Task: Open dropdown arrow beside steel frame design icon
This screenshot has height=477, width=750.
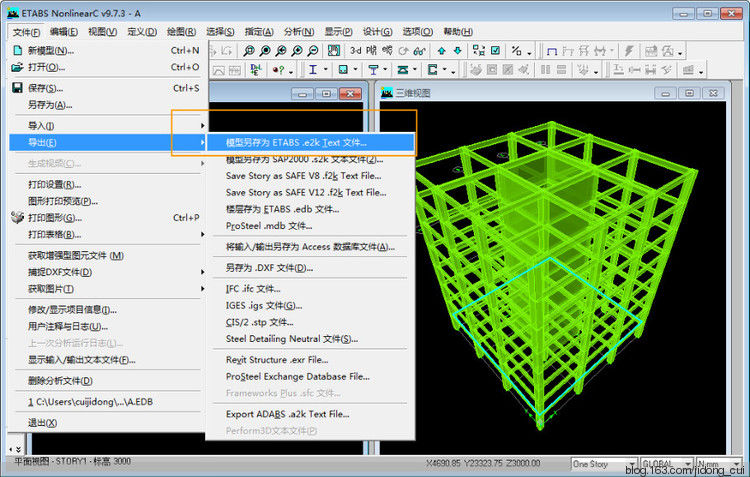Action: 326,70
